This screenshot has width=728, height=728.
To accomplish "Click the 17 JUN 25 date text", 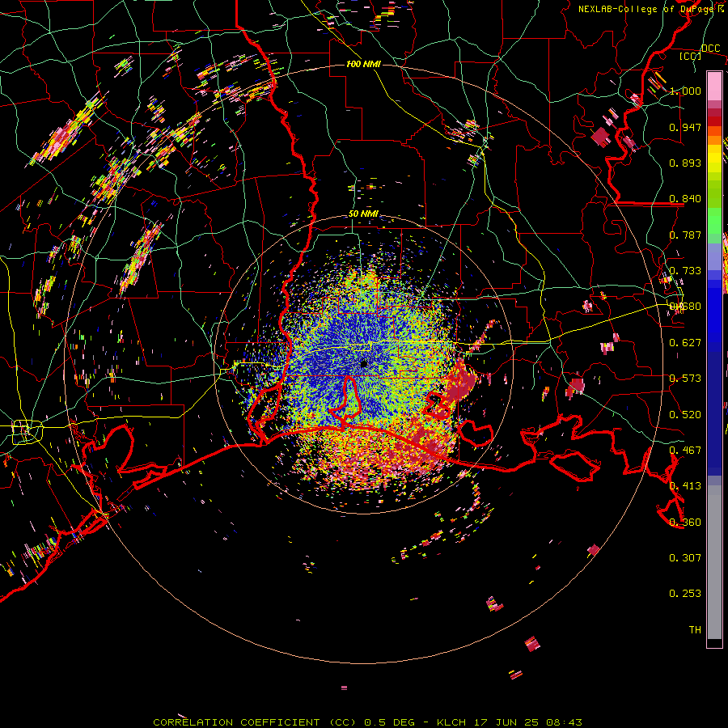I will pos(506,722).
